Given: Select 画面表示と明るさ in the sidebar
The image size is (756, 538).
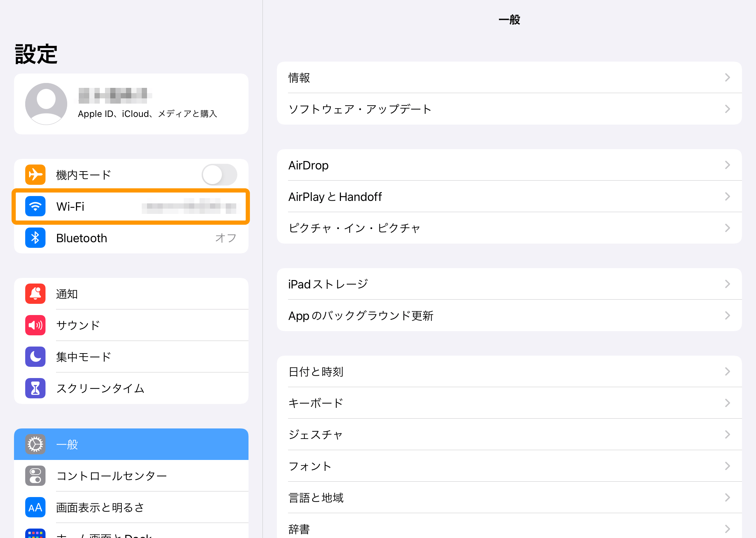Looking at the screenshot, I should [x=131, y=507].
